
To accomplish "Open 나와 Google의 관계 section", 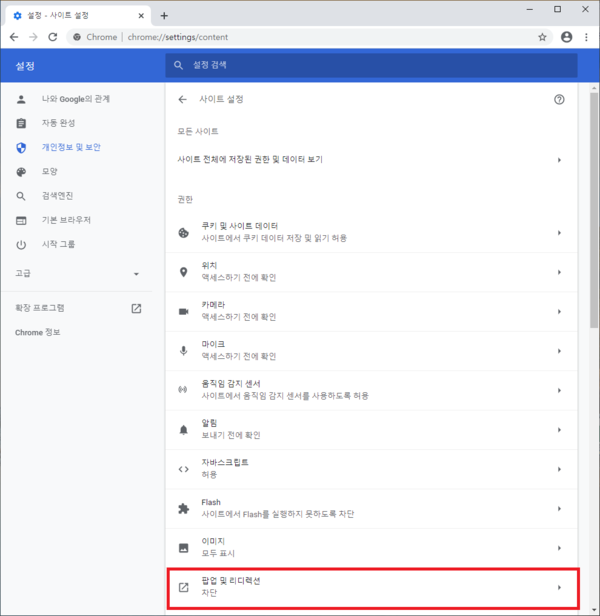I will click(x=77, y=99).
